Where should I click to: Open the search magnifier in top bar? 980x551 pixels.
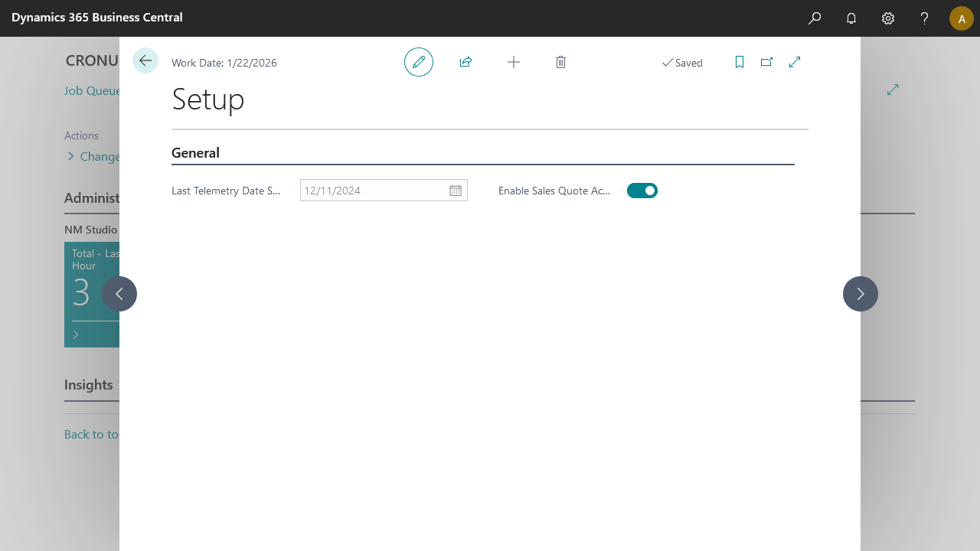[x=815, y=18]
